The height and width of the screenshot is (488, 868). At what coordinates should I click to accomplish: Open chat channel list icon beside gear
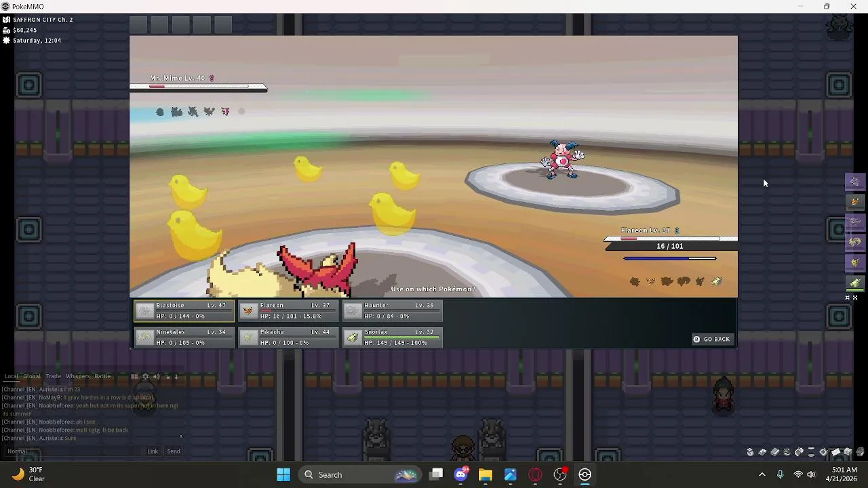(x=134, y=376)
